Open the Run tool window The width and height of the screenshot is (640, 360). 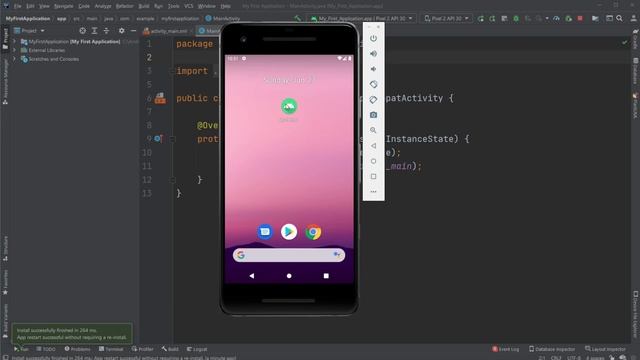coord(21,349)
